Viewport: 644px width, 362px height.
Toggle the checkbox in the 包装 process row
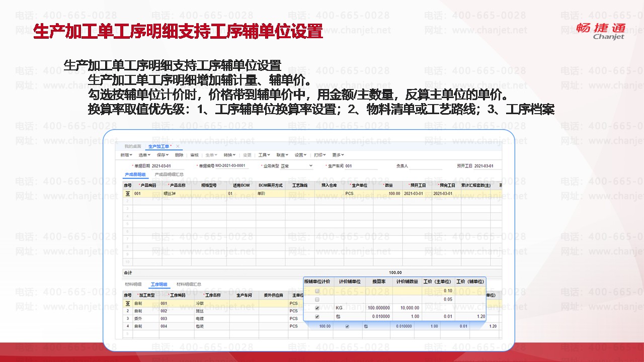347,326
